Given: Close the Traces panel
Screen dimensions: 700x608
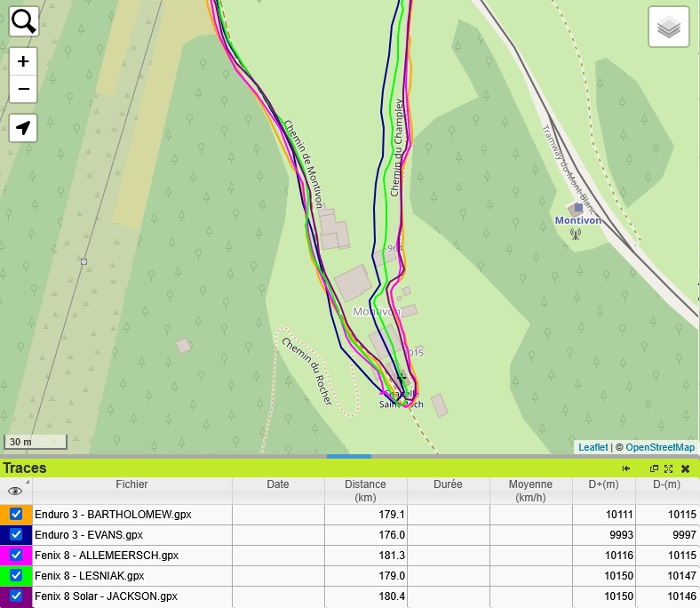Looking at the screenshot, I should (x=685, y=468).
